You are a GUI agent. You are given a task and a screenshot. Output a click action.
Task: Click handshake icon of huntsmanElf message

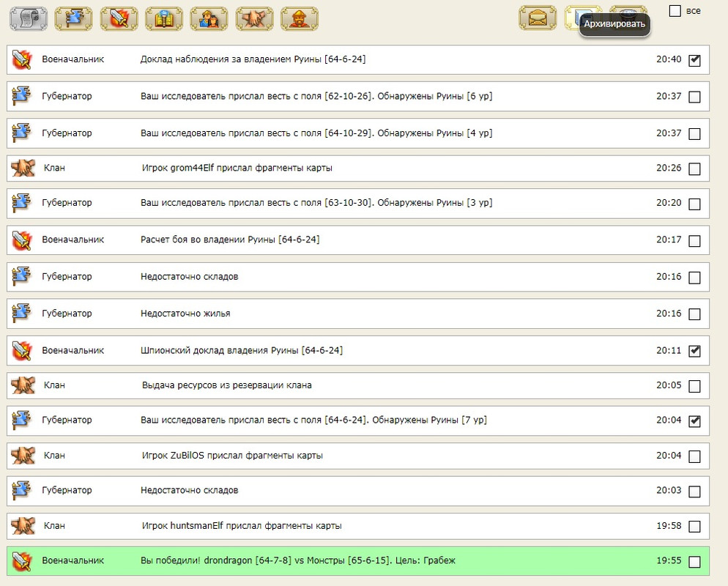[23, 526]
